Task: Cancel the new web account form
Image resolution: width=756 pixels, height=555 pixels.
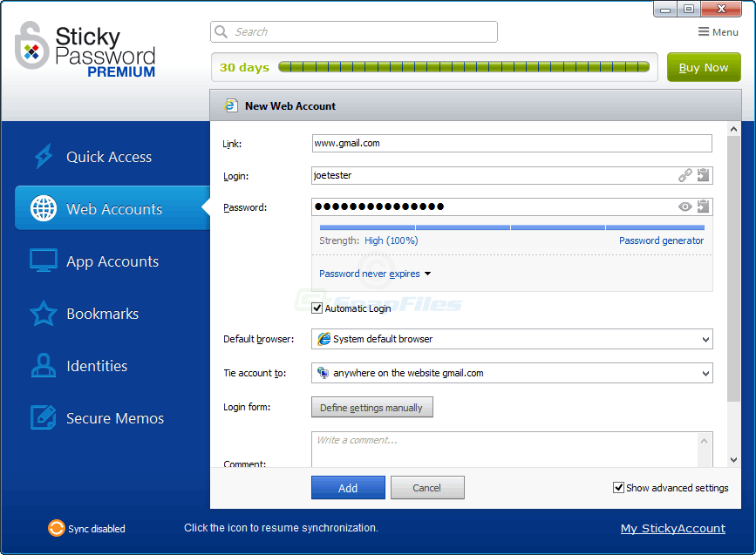Action: tap(427, 488)
